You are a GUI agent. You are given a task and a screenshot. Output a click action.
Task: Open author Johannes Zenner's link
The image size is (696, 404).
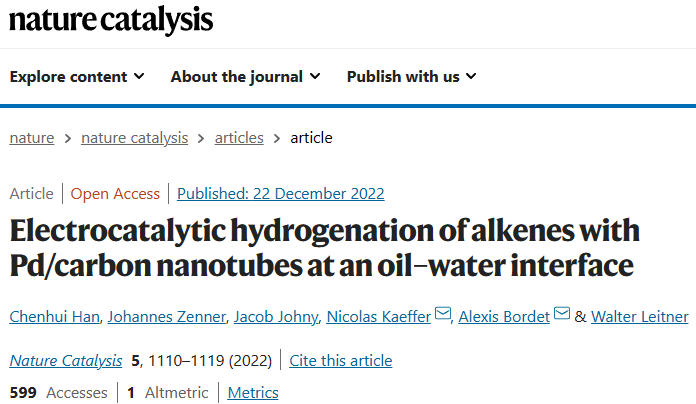point(167,317)
